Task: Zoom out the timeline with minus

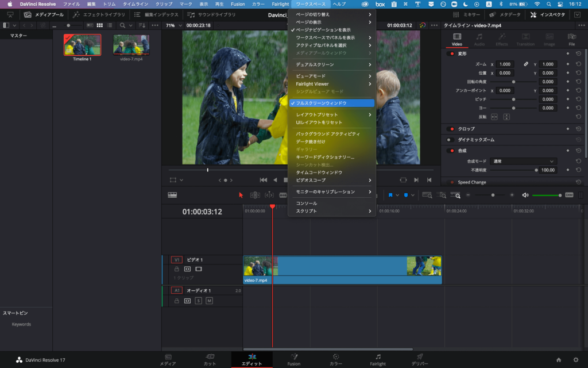Action: tap(468, 195)
